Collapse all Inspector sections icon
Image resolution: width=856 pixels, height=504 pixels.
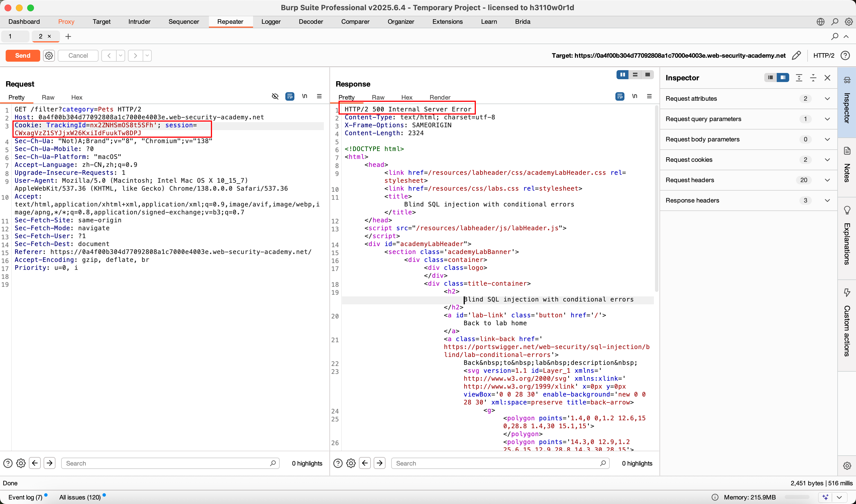click(813, 78)
